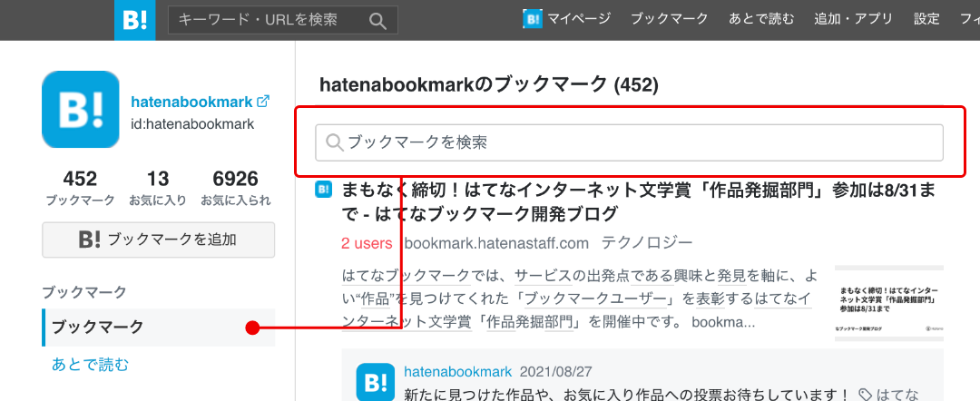View 6926 お気に入られ count
980x401 pixels.
[236, 188]
